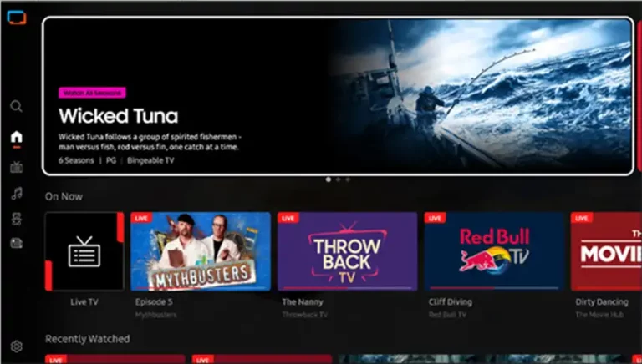642x364 pixels.
Task: Click the Recently Watched heading
Action: tap(87, 339)
